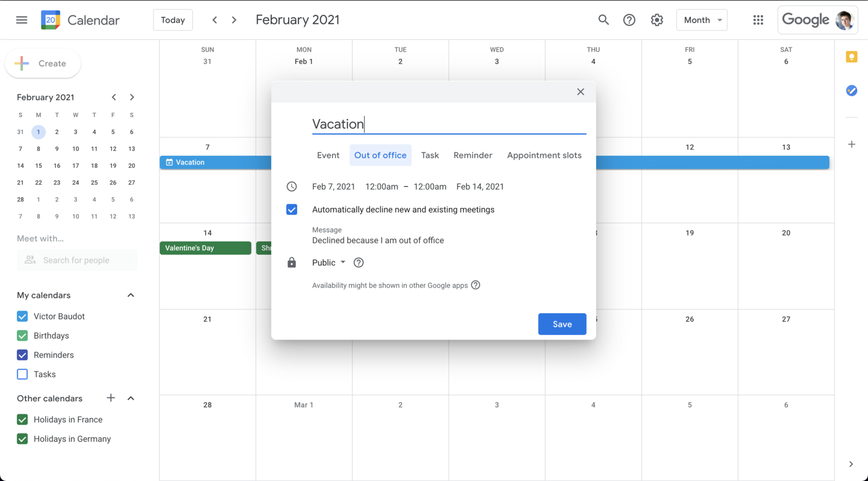This screenshot has height=481, width=868.
Task: Change the end time 12:00am
Action: (430, 187)
